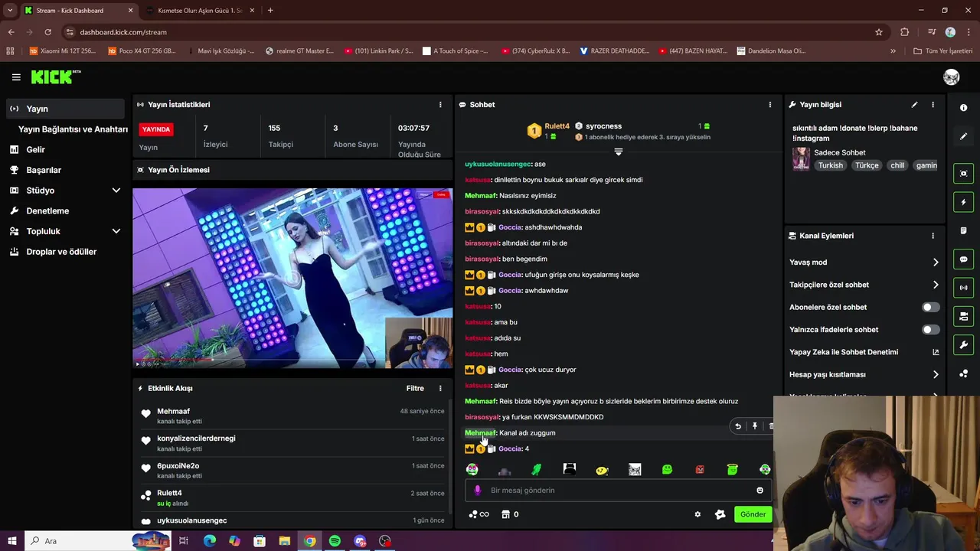Viewport: 980px width, 551px height.
Task: Click the info icon in right sidebar
Action: (964, 108)
